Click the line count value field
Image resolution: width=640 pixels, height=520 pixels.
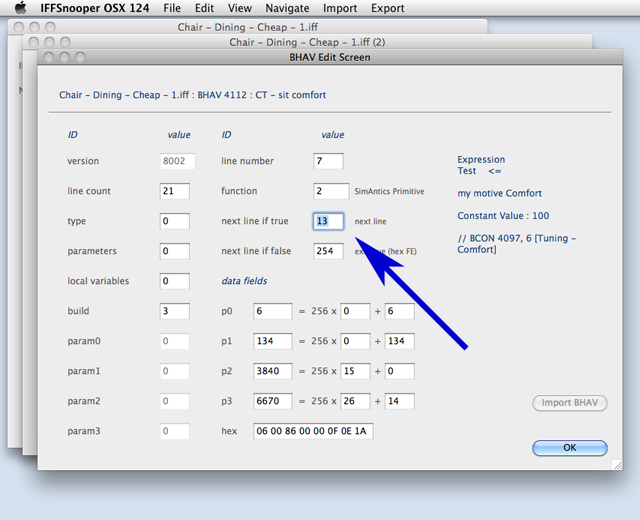click(x=175, y=191)
